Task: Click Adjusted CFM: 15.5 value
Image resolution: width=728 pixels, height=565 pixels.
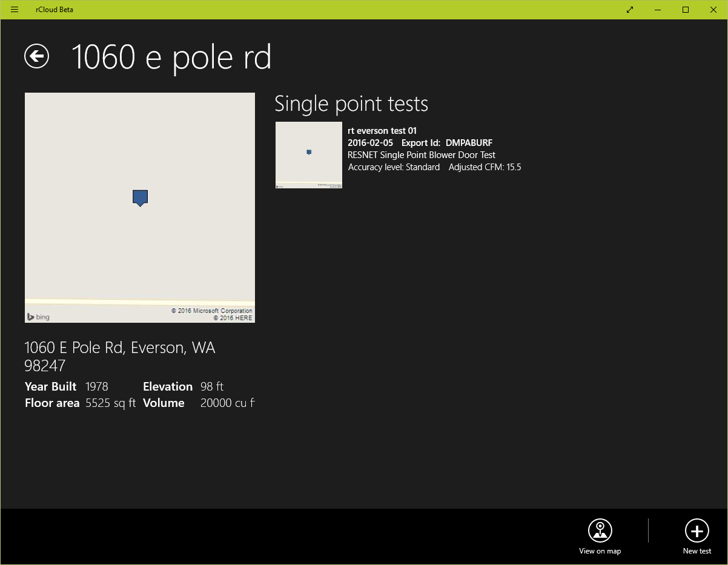Action: point(485,167)
